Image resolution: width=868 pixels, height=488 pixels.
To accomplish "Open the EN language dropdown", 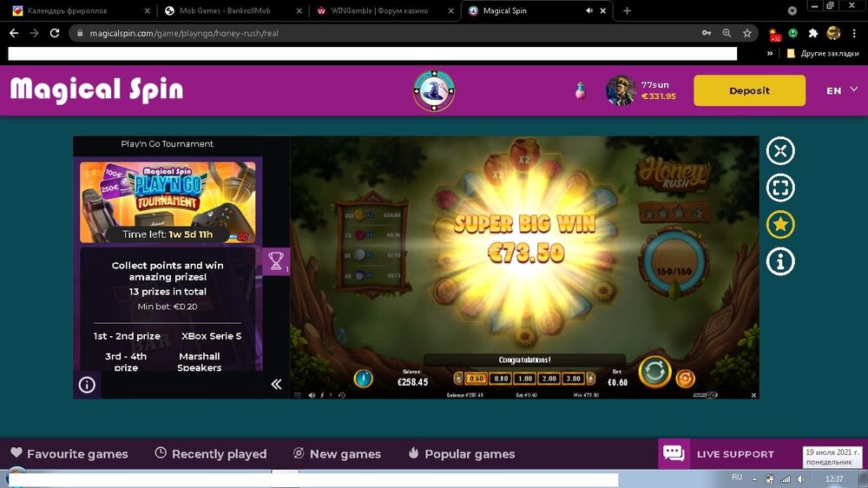I will point(841,90).
